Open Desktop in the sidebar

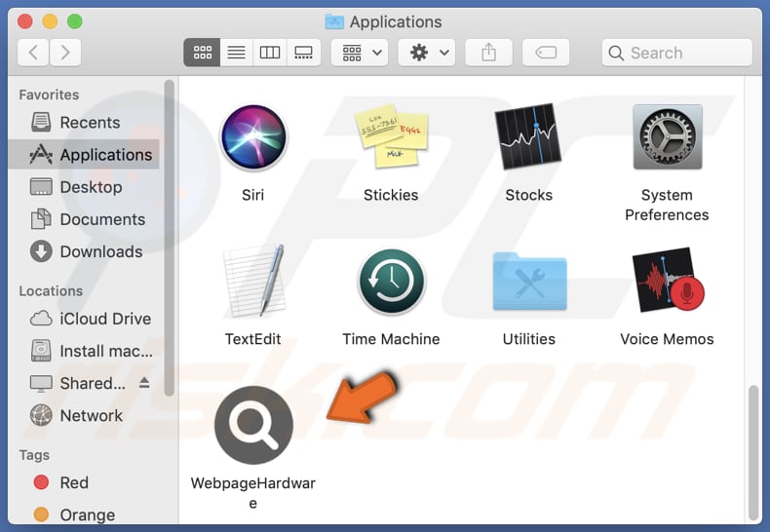point(84,187)
